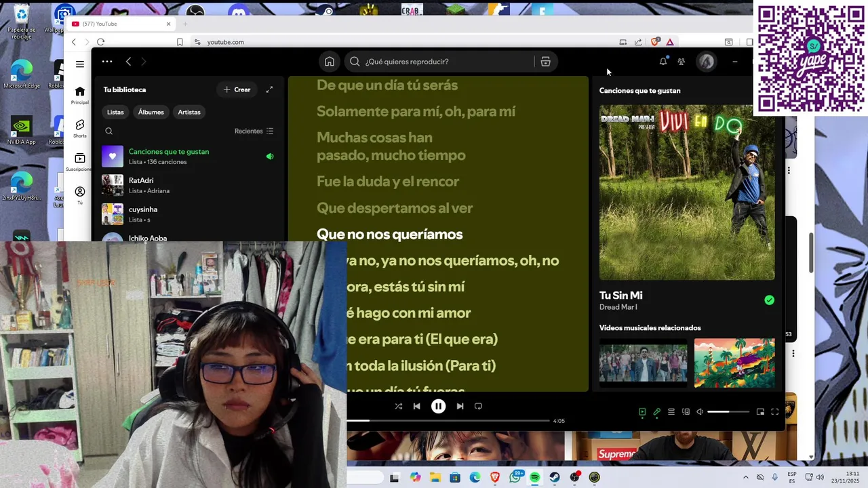Screen dimensions: 868x488
Task: Go to YouTube Principal home sidebar item
Action: click(x=80, y=95)
